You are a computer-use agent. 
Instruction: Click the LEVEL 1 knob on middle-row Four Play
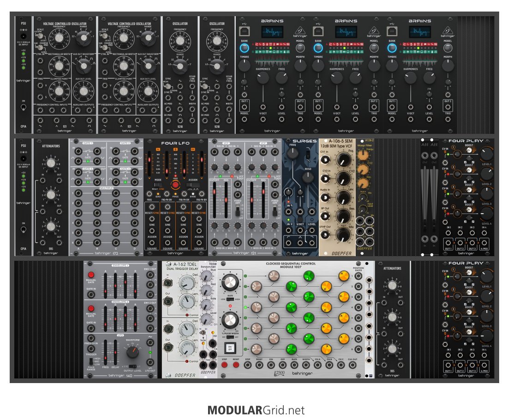[487, 154]
